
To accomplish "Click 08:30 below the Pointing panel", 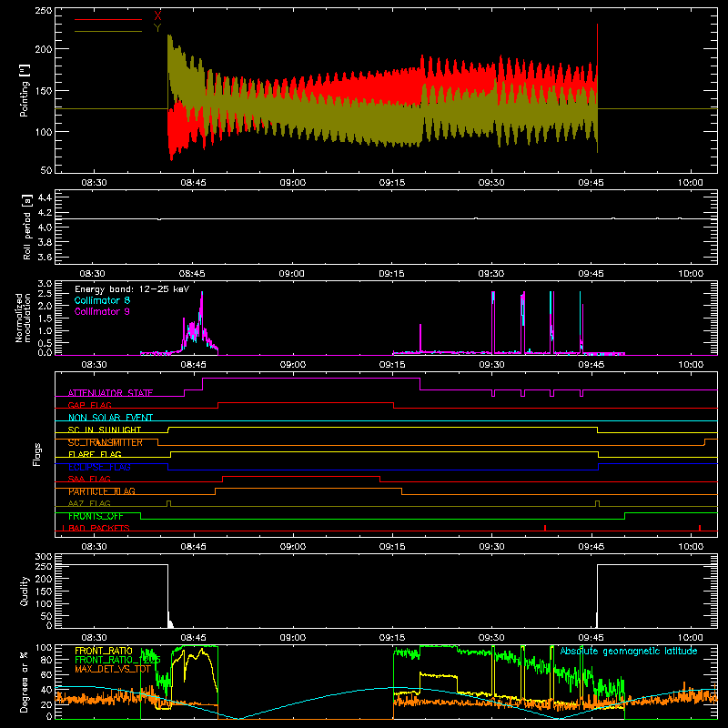I will (x=94, y=183).
